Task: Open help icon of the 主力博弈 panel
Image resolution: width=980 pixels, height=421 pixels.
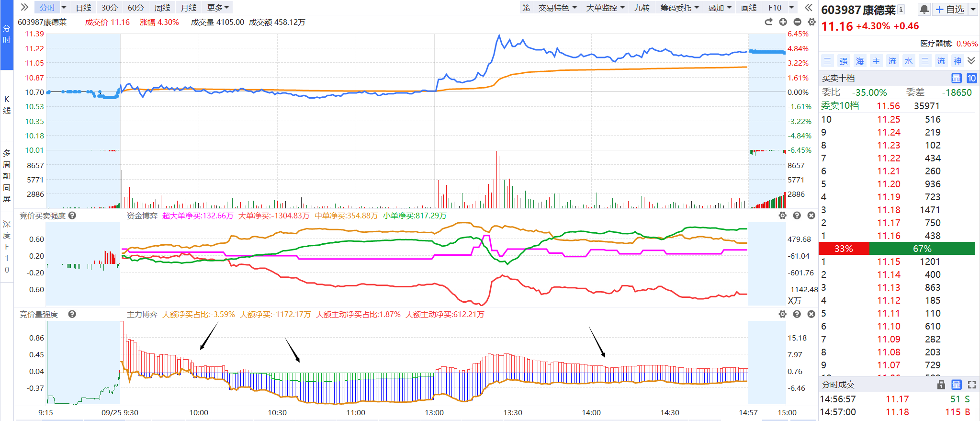Action: tap(797, 314)
